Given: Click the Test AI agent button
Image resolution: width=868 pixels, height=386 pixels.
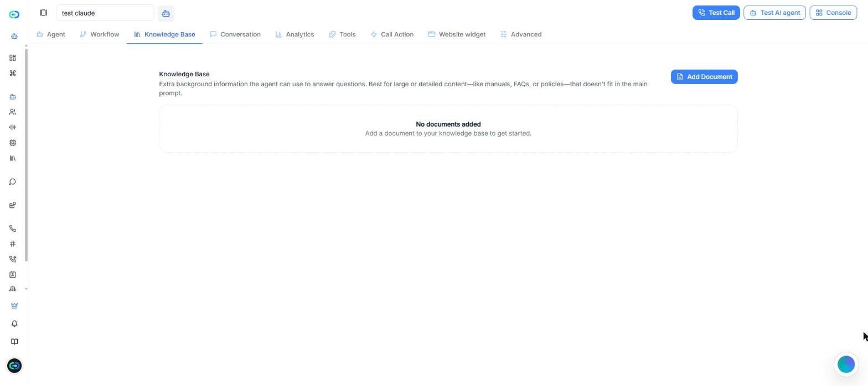Looking at the screenshot, I should (x=774, y=13).
